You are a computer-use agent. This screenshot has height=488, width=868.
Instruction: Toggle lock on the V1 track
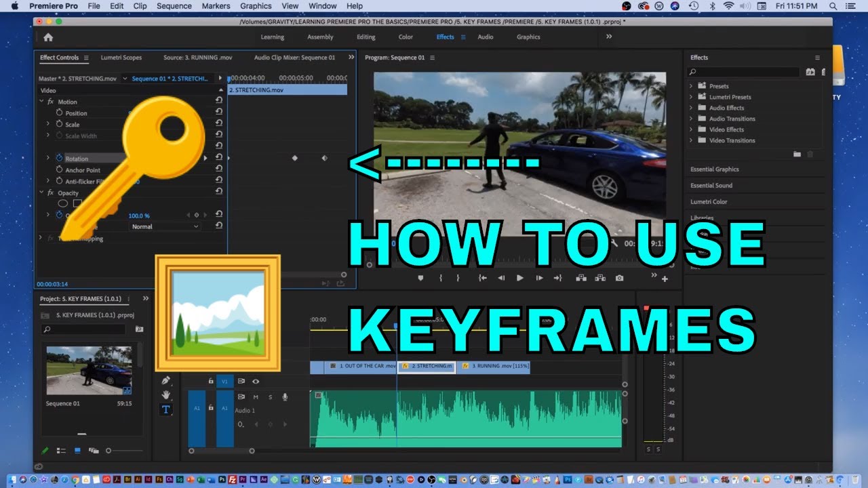[x=211, y=381]
